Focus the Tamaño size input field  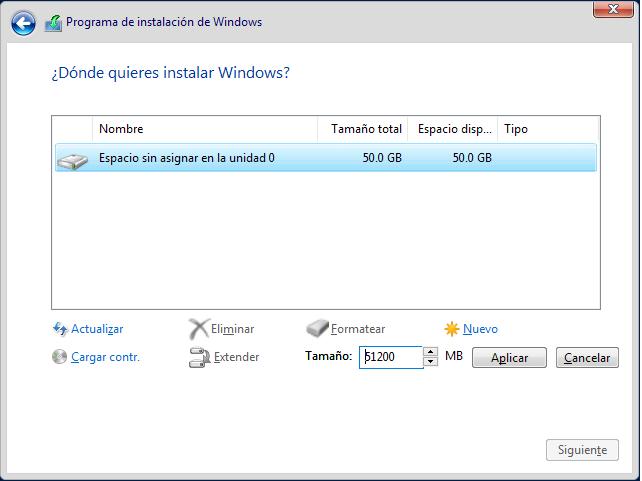[x=391, y=357]
